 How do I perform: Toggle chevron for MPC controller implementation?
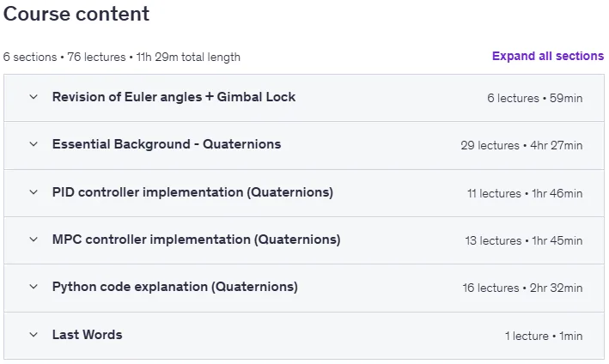(33, 240)
